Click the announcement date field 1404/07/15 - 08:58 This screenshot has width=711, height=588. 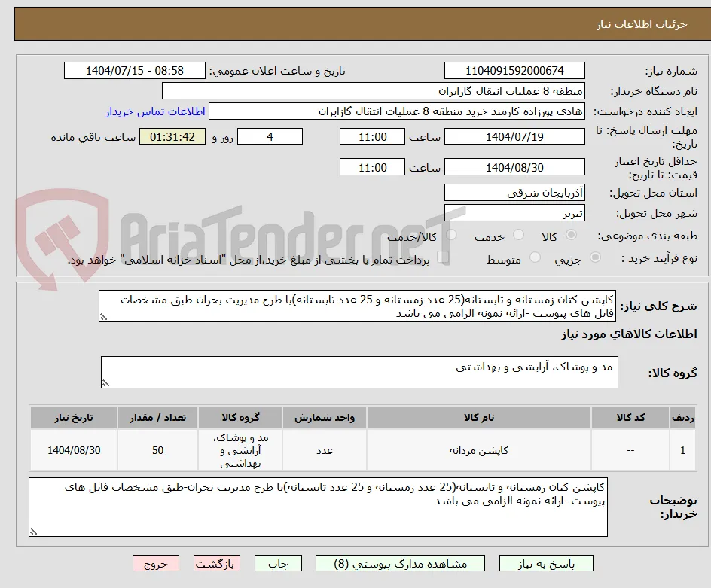(135, 71)
